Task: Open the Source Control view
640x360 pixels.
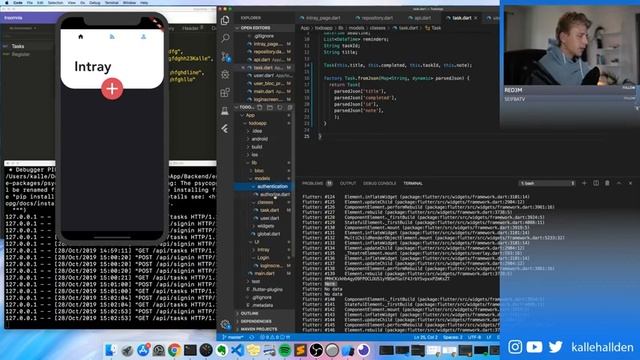Action: [x=225, y=56]
